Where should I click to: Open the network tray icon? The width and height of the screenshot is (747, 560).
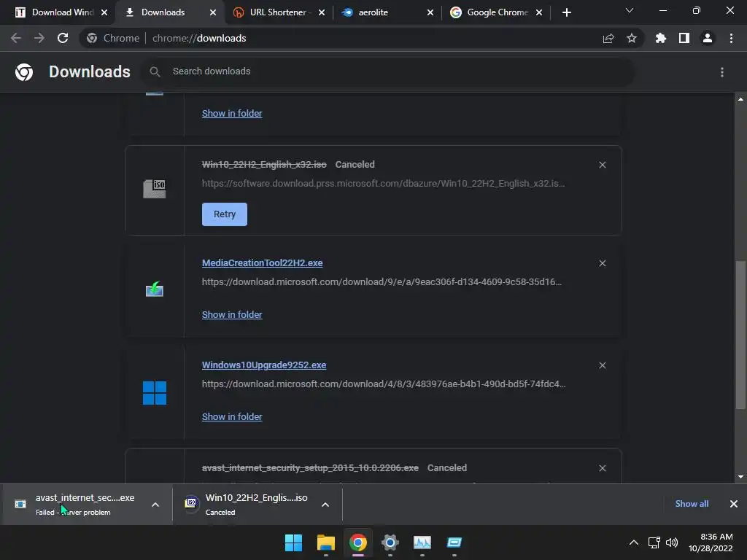pos(654,542)
